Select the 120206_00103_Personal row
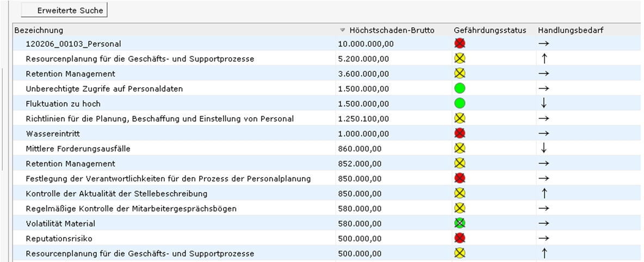 73,44
